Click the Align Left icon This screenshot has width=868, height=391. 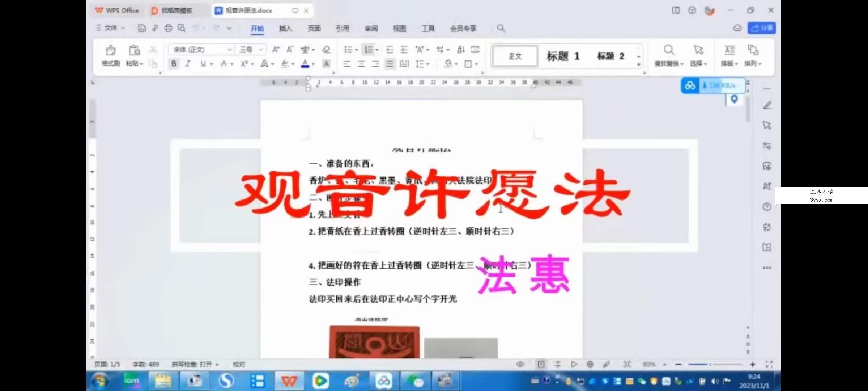point(347,64)
